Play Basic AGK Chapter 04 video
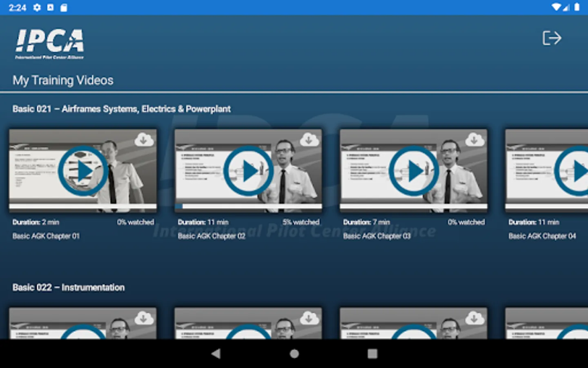This screenshot has height=368, width=588. click(572, 171)
